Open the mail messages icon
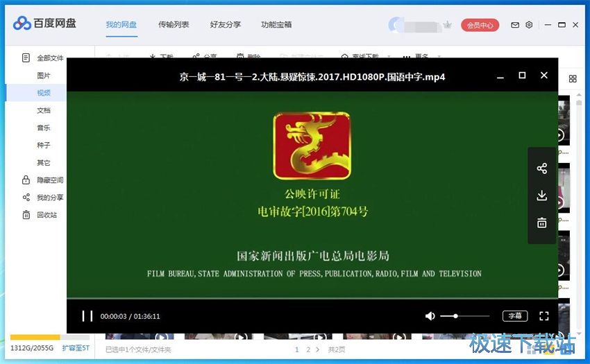The width and height of the screenshot is (590, 364). pyautogui.click(x=515, y=25)
